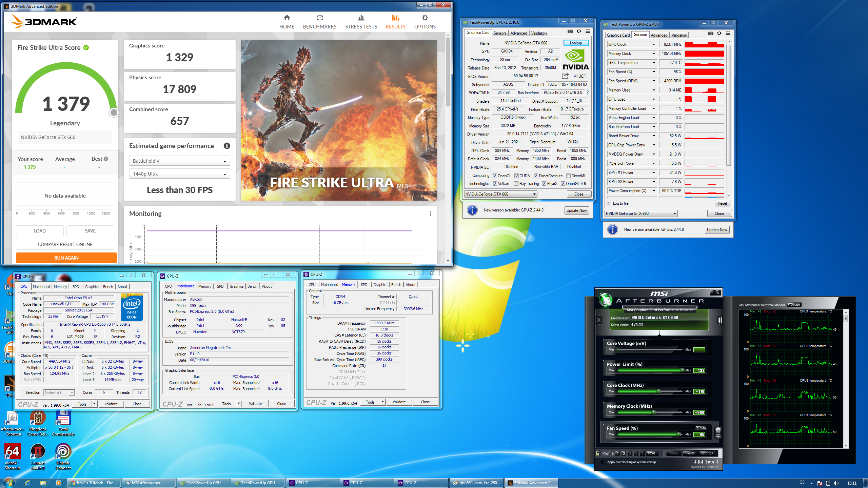Click the refresh icon in left GPU-Z window
Image resolution: width=868 pixels, height=488 pixels.
579,32
